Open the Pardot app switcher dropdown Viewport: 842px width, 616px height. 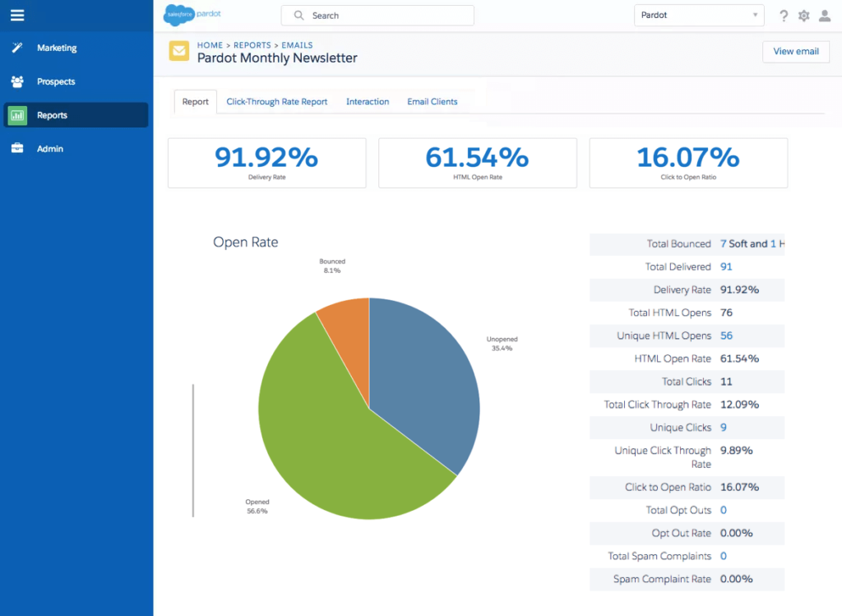click(699, 15)
